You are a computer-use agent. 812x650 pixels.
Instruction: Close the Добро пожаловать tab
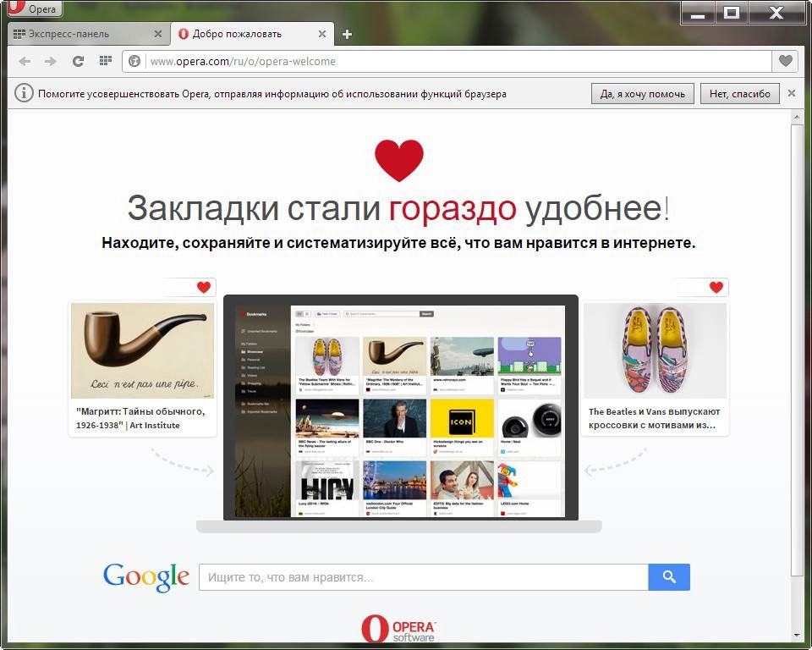[322, 34]
